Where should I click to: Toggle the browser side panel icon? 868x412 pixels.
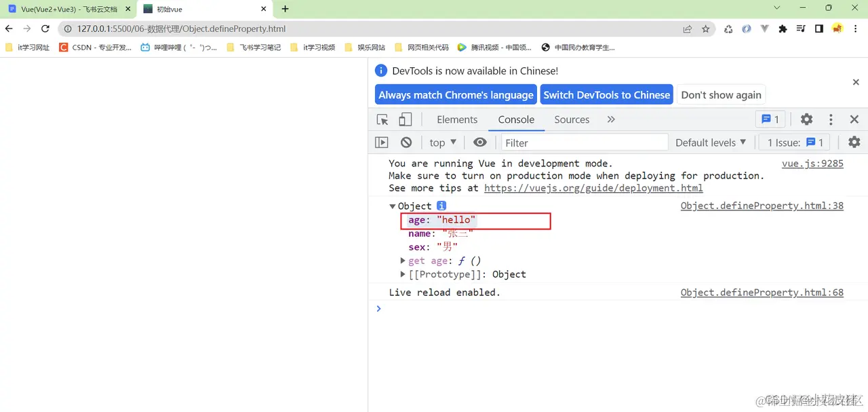pyautogui.click(x=819, y=29)
